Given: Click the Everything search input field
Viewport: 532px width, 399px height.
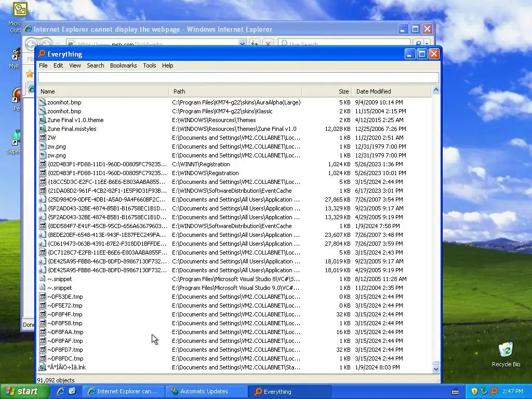Looking at the screenshot, I should (238, 77).
